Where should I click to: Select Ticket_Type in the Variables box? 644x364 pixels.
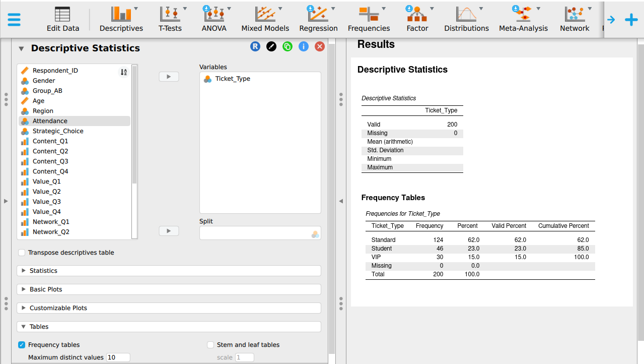(x=233, y=79)
